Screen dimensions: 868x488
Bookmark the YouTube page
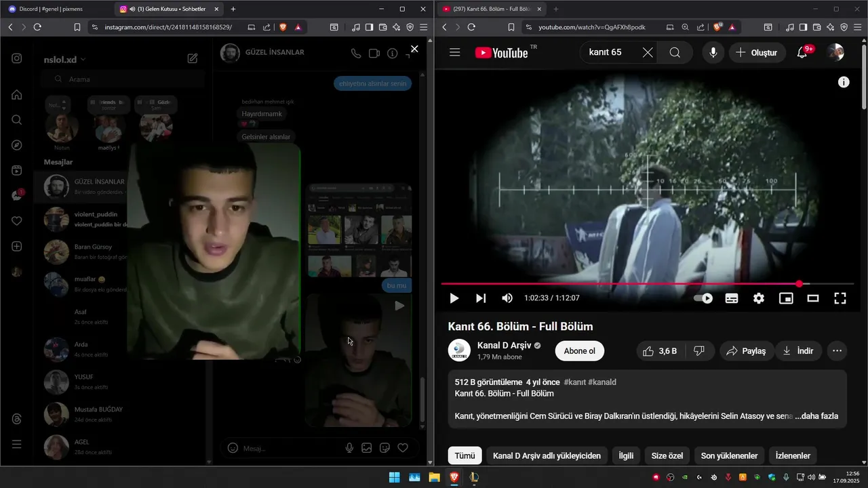pyautogui.click(x=511, y=27)
